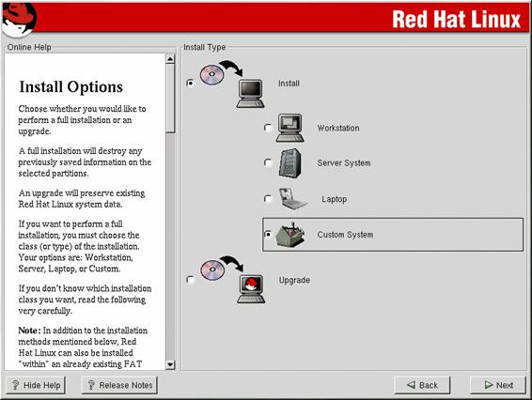Click the Hide Help button
The image size is (532, 400).
pos(36,385)
